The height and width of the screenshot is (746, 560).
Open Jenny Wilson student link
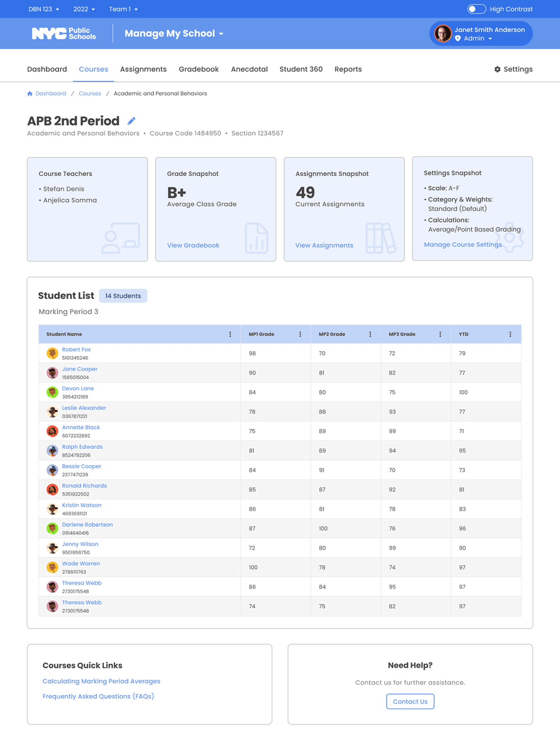coord(80,544)
